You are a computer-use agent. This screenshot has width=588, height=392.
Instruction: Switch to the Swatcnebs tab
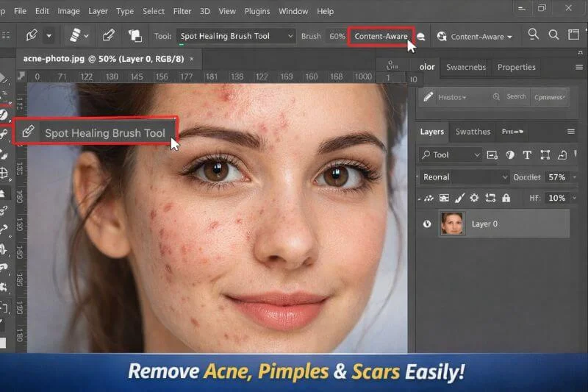click(466, 67)
